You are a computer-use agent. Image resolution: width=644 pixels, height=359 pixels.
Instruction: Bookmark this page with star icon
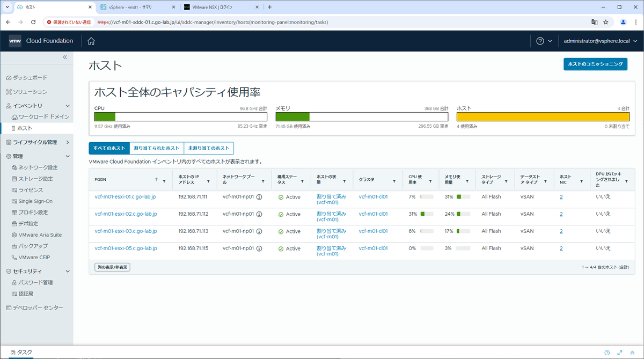click(606, 22)
